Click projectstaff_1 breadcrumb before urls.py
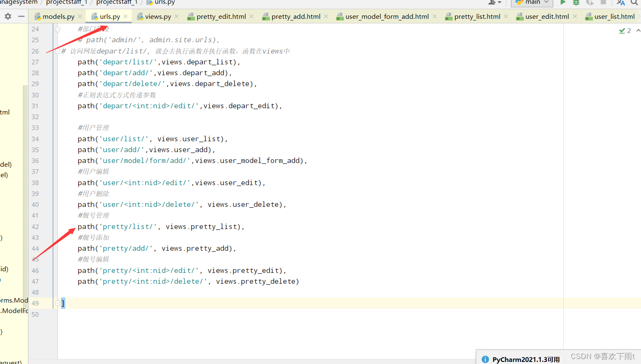This screenshot has height=364, width=641. pyautogui.click(x=117, y=3)
